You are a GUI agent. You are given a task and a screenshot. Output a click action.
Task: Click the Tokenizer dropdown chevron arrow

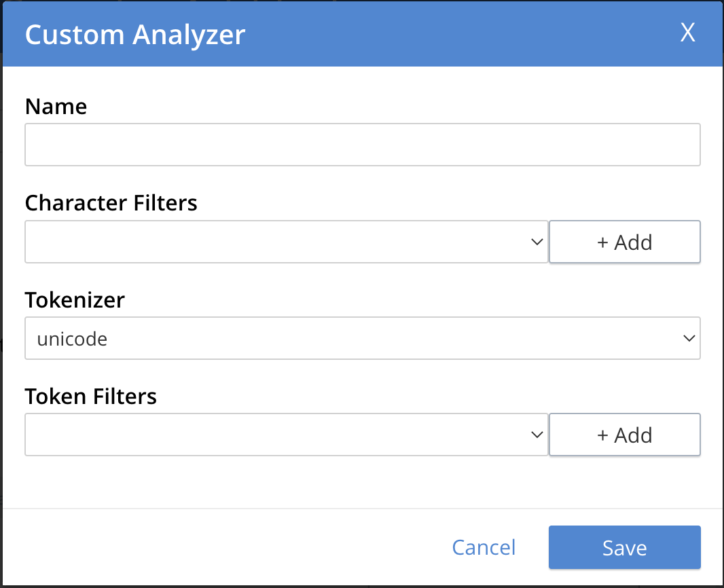pos(689,338)
